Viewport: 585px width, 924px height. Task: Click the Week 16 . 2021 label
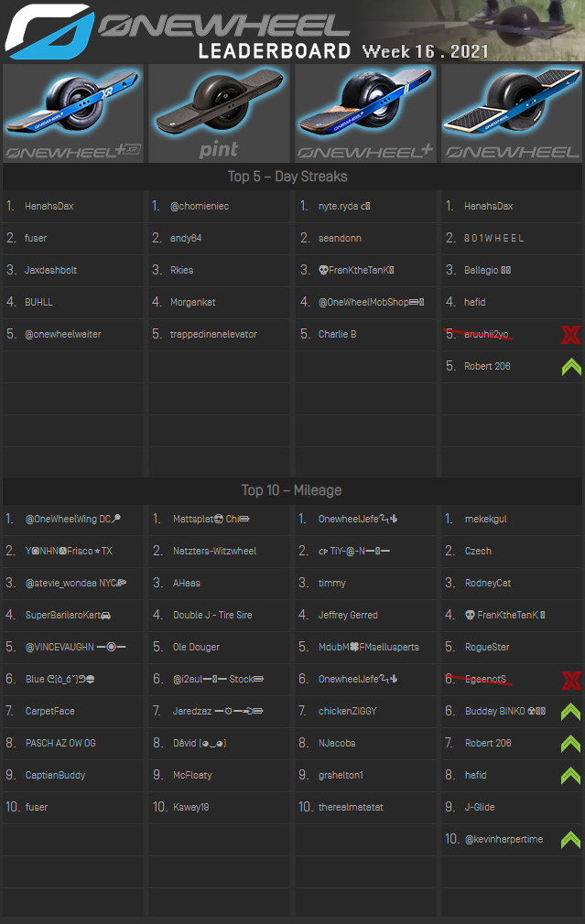pos(425,51)
